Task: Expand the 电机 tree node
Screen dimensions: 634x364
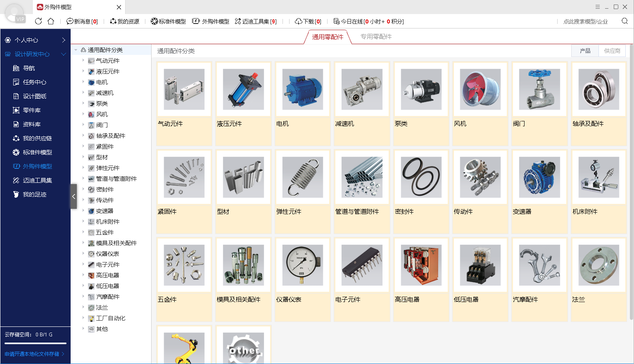Action: coord(83,82)
